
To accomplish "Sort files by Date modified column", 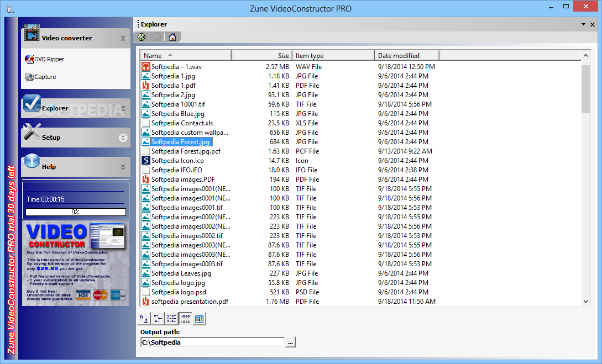I will point(407,56).
